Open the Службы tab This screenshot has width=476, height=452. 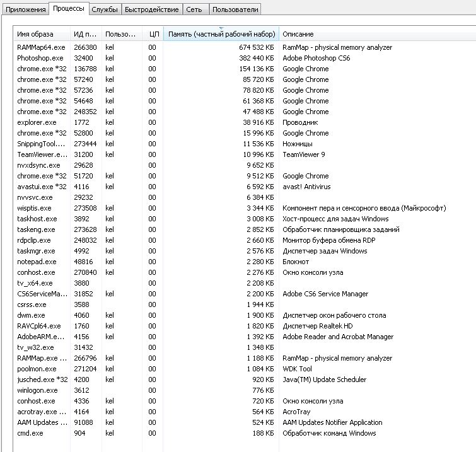pyautogui.click(x=105, y=9)
